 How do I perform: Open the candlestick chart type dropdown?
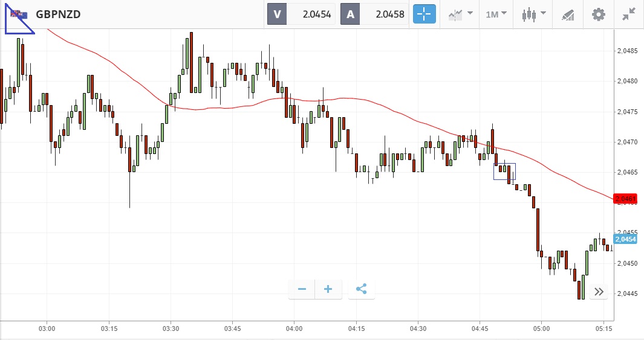point(533,14)
